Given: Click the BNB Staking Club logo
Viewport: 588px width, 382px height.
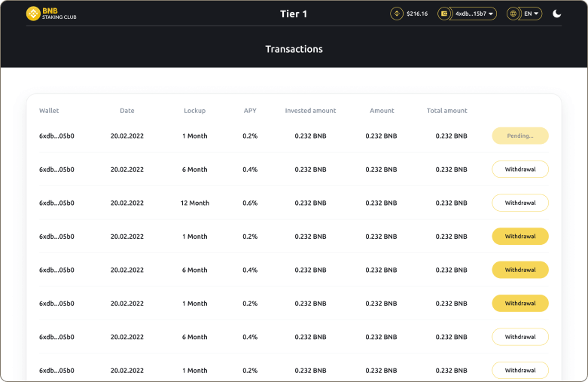Looking at the screenshot, I should (x=51, y=14).
